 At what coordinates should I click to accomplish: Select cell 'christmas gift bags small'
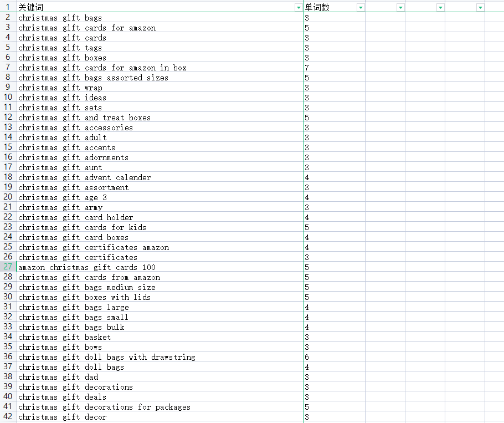(x=160, y=317)
